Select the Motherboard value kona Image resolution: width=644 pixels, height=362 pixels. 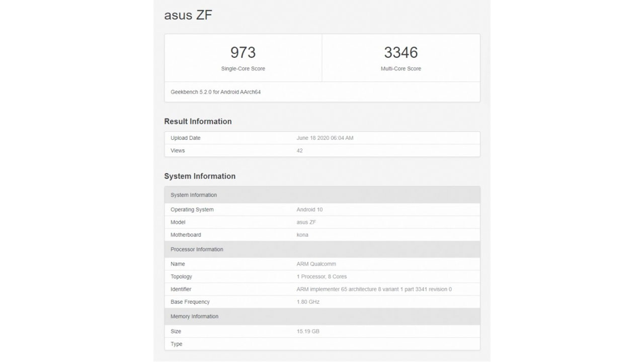tap(303, 235)
